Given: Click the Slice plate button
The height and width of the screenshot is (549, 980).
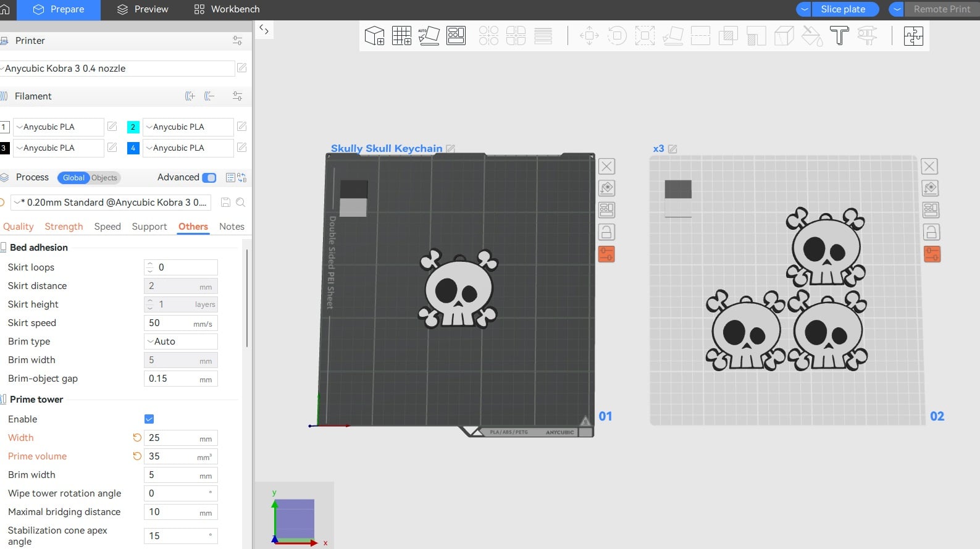Looking at the screenshot, I should (845, 9).
